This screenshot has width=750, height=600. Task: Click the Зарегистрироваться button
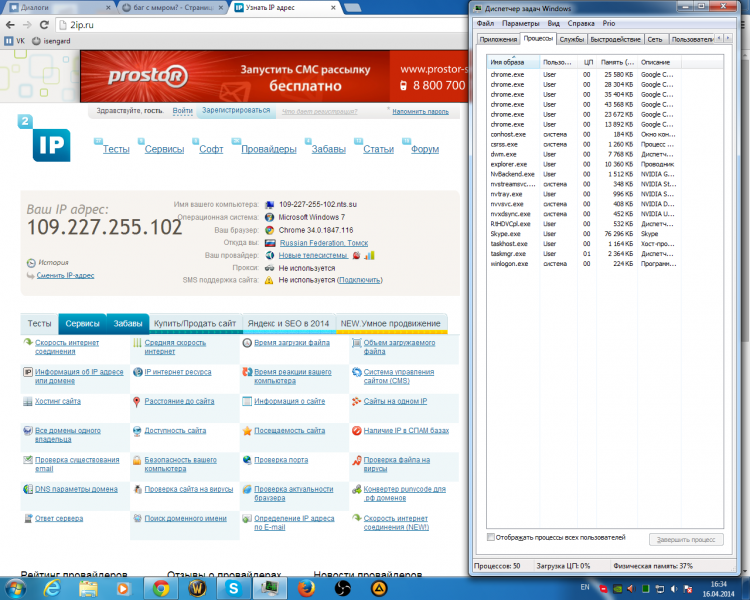(236, 111)
